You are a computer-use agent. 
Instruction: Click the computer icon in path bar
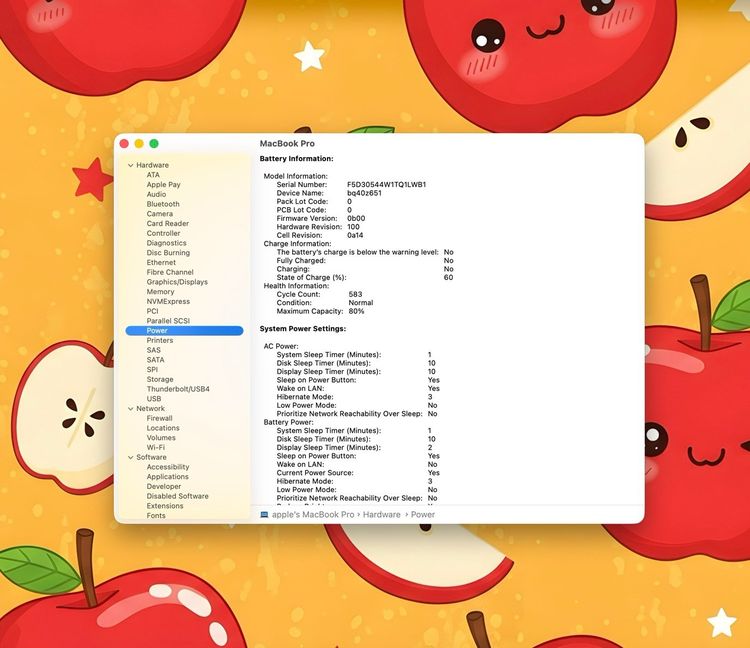coord(264,515)
